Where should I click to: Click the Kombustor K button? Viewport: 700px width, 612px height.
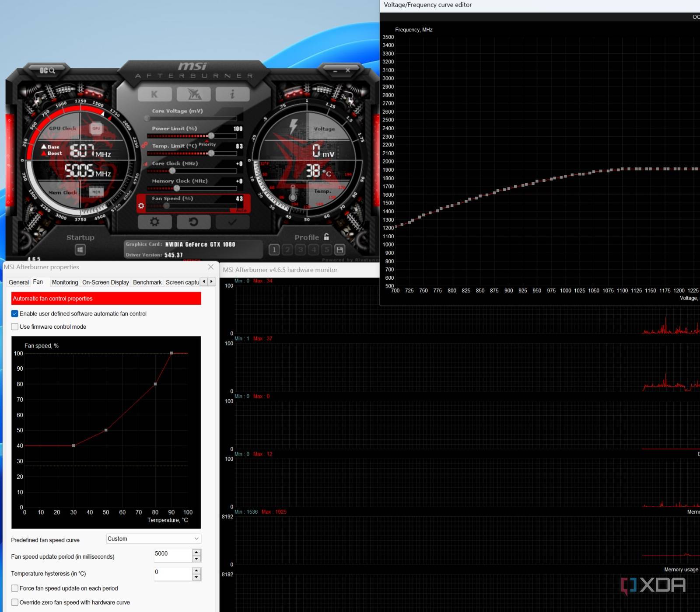pos(154,94)
